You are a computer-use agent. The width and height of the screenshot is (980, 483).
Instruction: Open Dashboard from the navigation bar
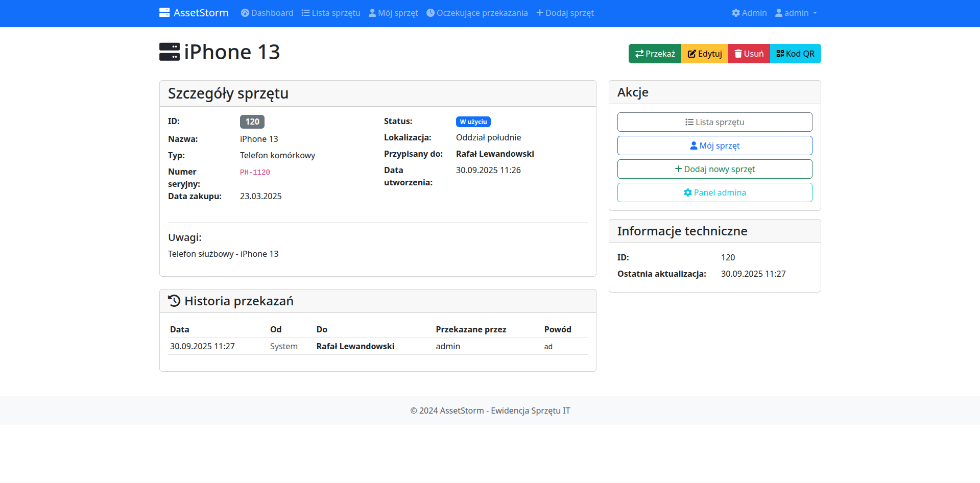coord(267,13)
